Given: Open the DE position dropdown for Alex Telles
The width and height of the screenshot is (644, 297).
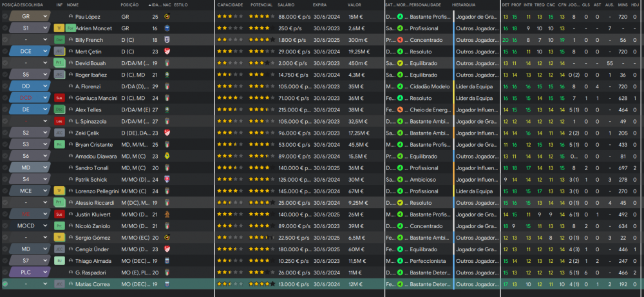Looking at the screenshot, I should tap(30, 110).
